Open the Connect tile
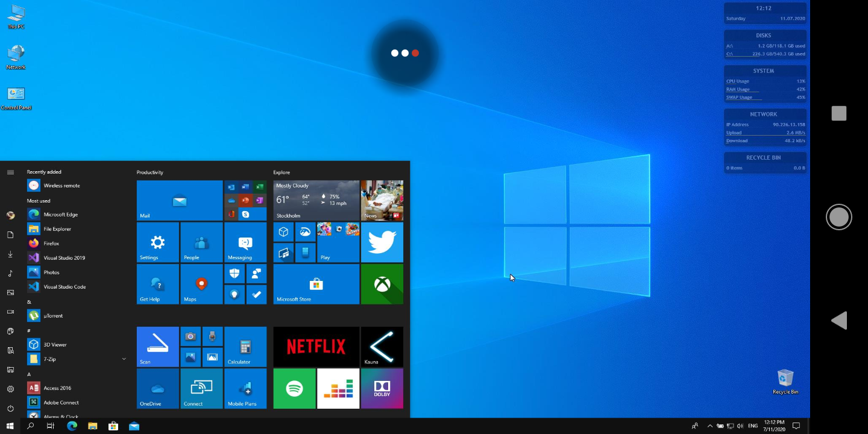The image size is (868, 434). point(201,389)
